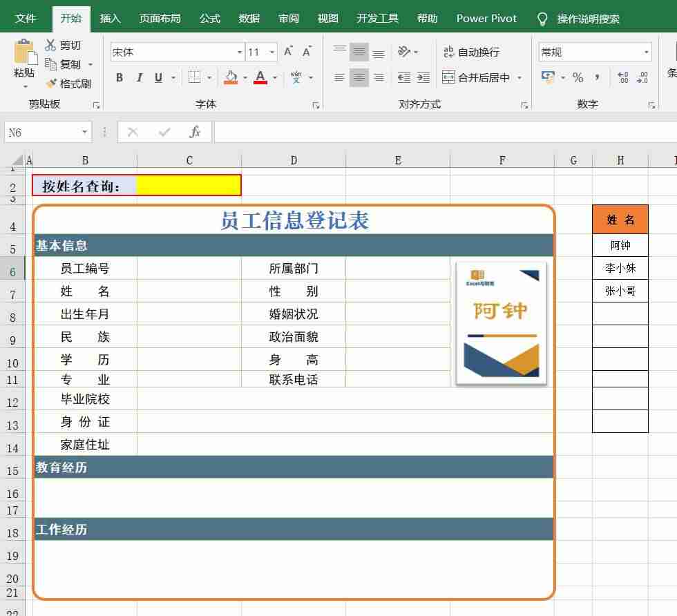Open the 文件 (File) tab

[x=26, y=19]
